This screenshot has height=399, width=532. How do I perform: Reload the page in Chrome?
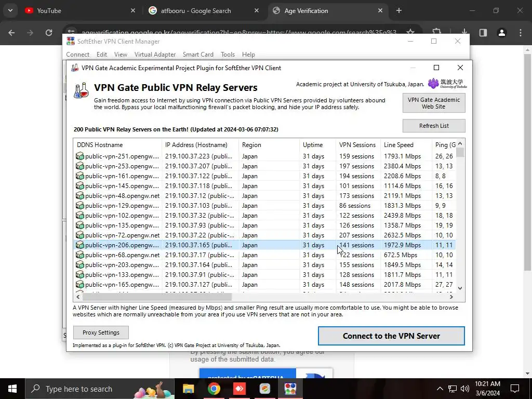coord(49,33)
